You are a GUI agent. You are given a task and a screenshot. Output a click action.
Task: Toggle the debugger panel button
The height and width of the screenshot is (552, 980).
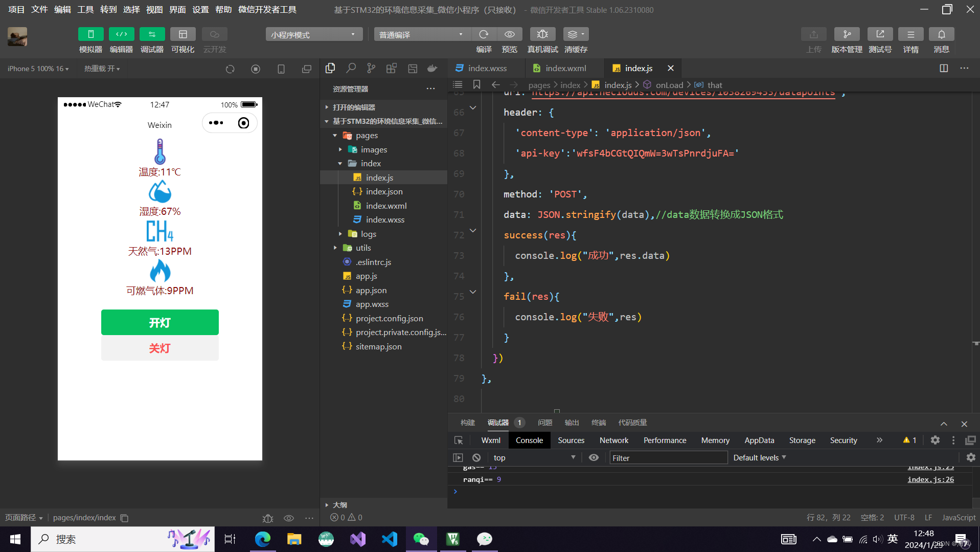click(152, 34)
